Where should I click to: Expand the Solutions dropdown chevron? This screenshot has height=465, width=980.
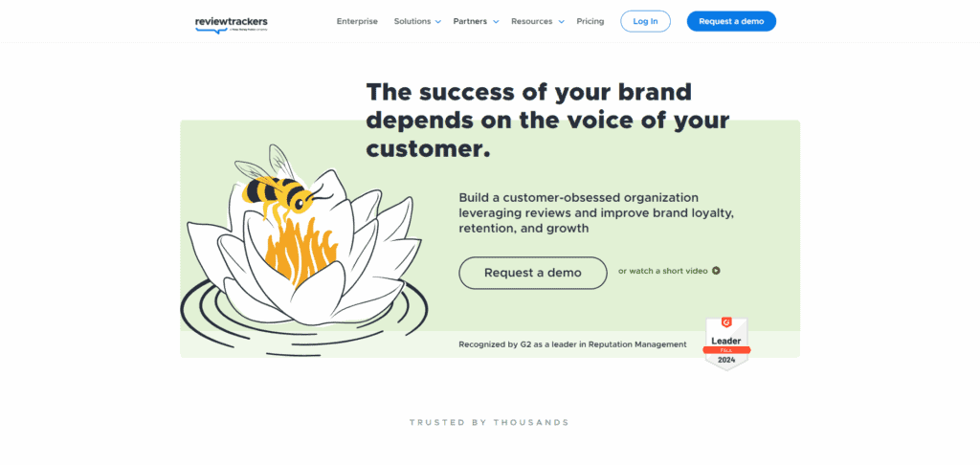pyautogui.click(x=438, y=22)
